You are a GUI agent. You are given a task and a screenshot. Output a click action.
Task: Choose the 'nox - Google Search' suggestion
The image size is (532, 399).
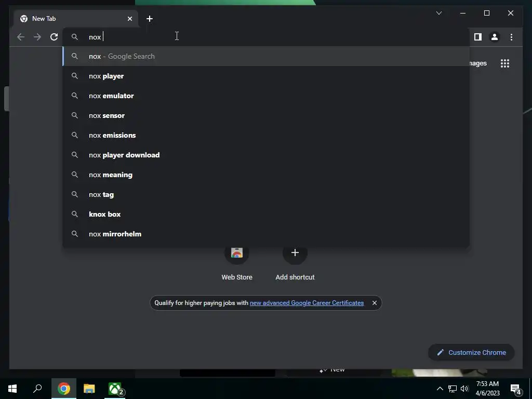(266, 56)
